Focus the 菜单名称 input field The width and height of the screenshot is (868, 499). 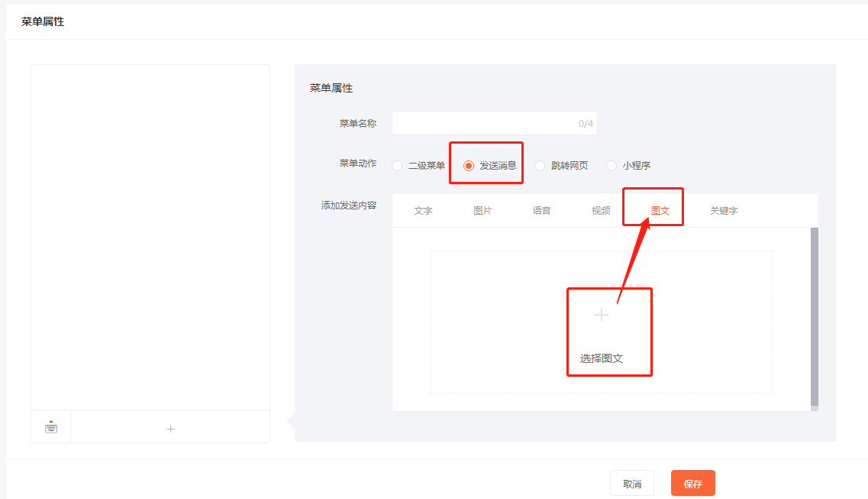[485, 123]
